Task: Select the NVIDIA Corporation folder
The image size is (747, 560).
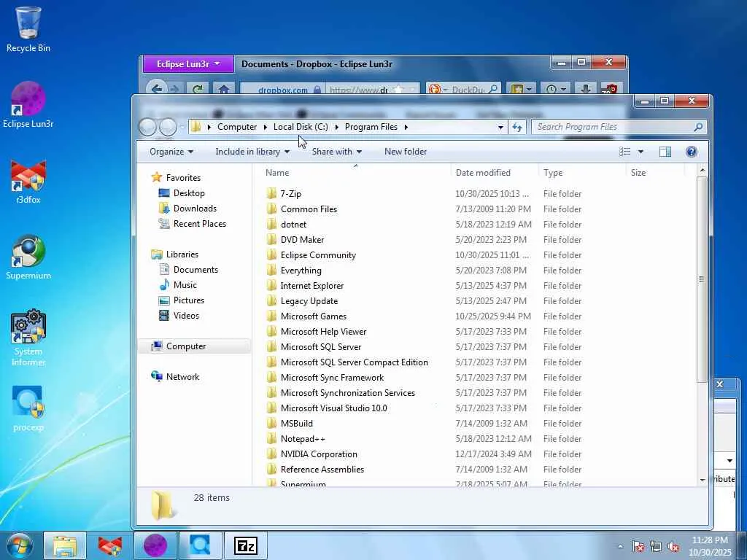Action: tap(319, 454)
